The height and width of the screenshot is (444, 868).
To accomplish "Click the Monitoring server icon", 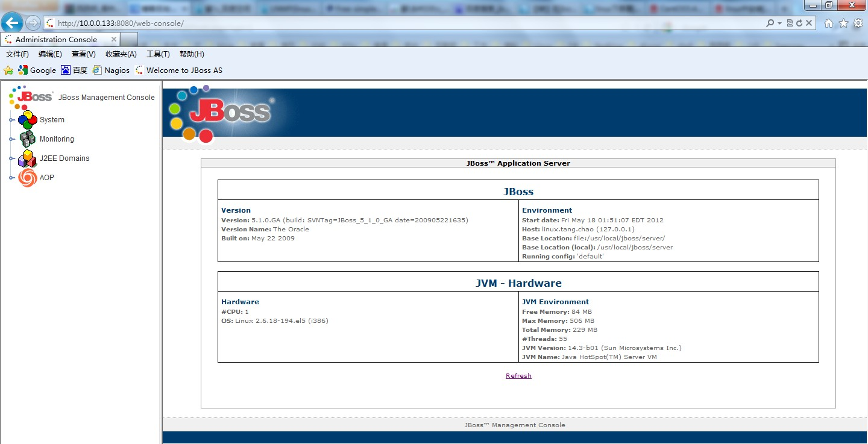I will (28, 139).
